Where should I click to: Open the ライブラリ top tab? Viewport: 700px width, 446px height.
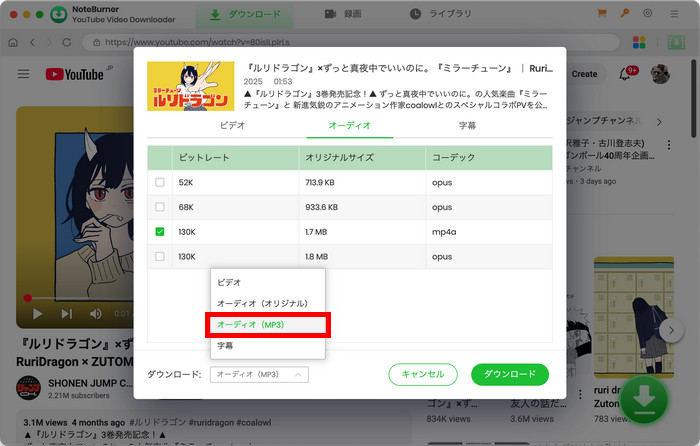click(x=441, y=14)
